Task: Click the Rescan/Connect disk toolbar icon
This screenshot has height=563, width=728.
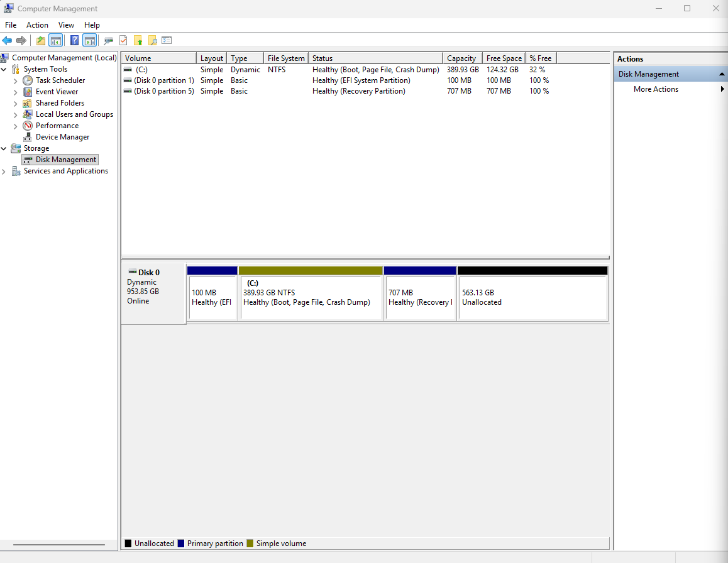Action: (x=109, y=41)
